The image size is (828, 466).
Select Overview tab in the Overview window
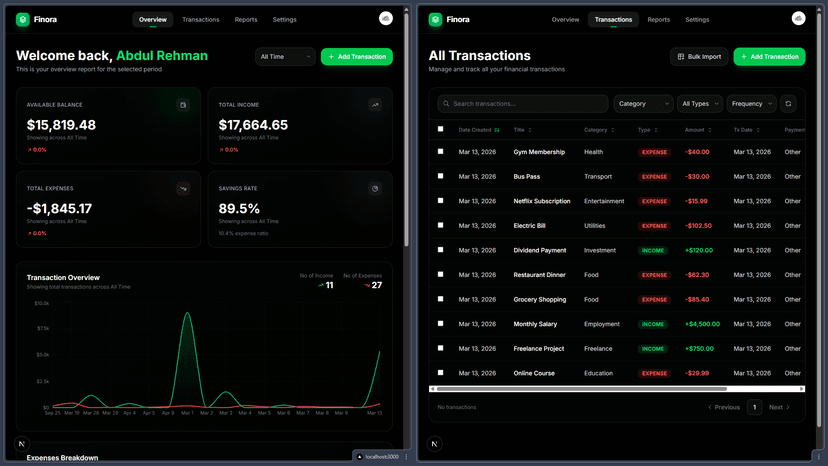click(x=153, y=20)
